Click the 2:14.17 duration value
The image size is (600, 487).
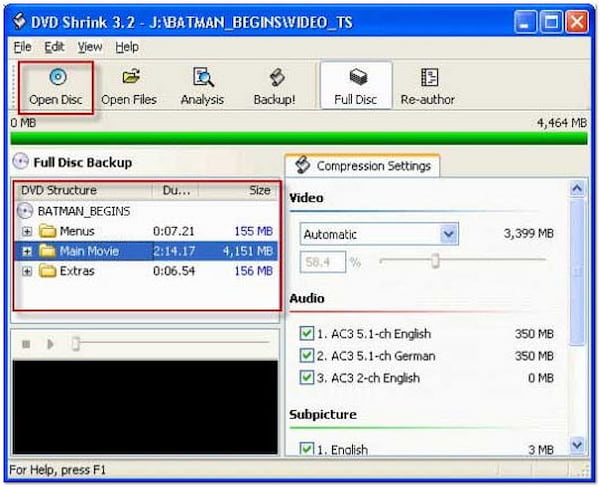pos(174,251)
